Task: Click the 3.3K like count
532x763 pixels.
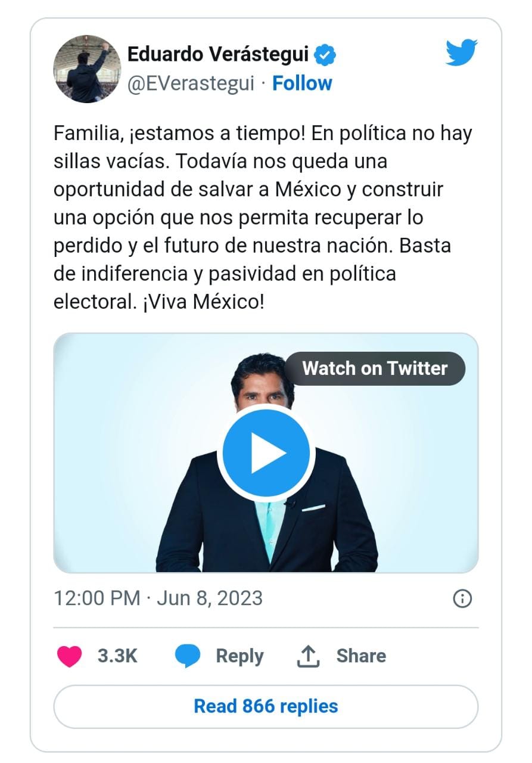Action: [x=117, y=656]
